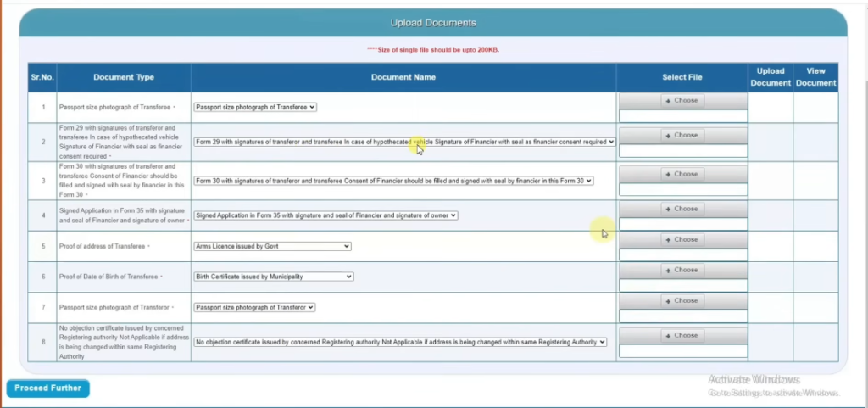
Task: Expand Birth Certificate issued by Municipality dropdown
Action: [273, 277]
